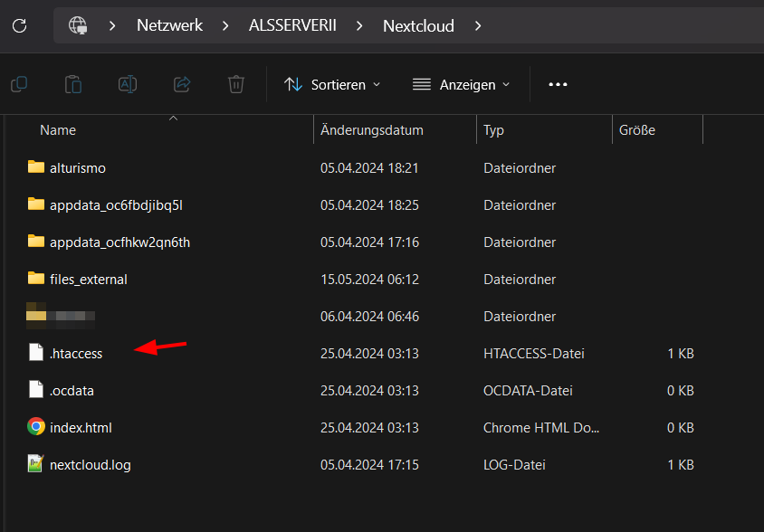Image resolution: width=764 pixels, height=532 pixels.
Task: Select the alturismo folder name
Action: 78,168
